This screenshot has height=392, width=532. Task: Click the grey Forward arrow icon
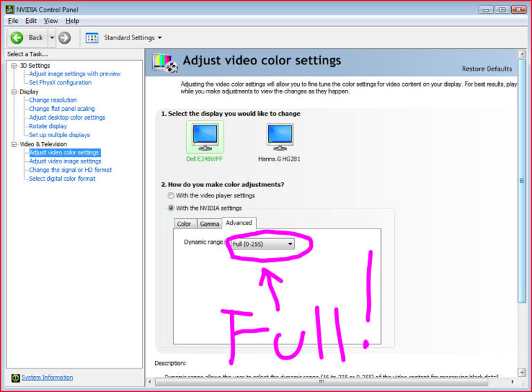[64, 37]
